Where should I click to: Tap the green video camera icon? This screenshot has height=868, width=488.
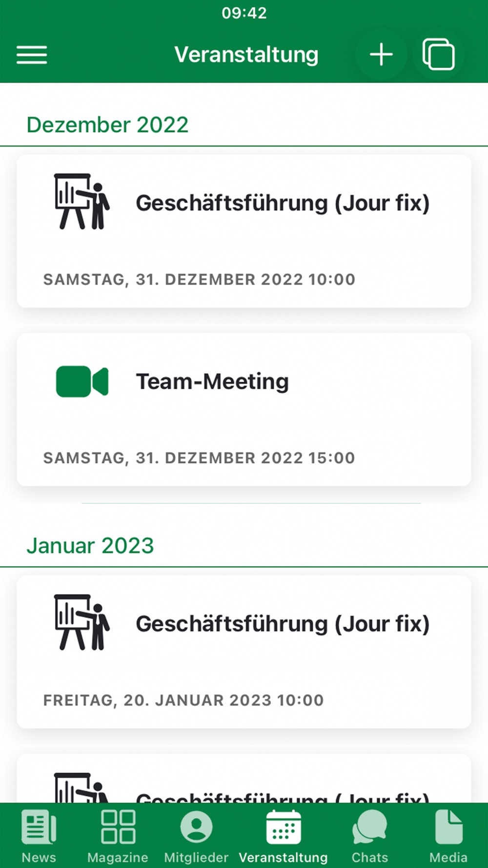point(82,381)
